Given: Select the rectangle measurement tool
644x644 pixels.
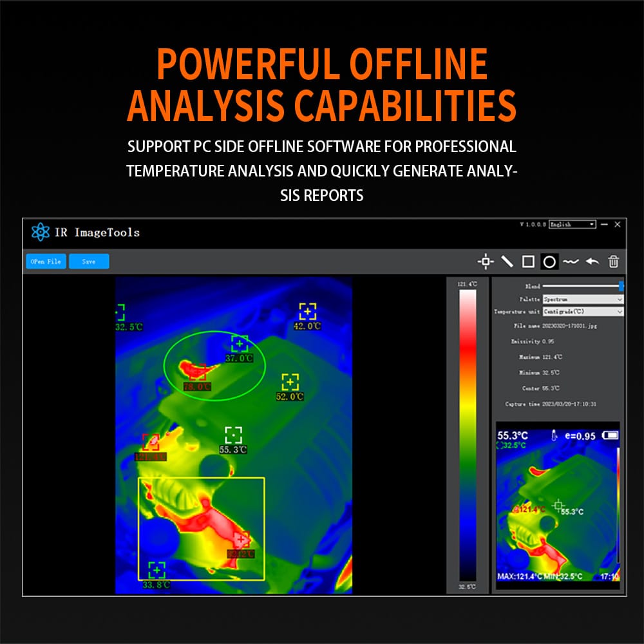Looking at the screenshot, I should click(529, 261).
